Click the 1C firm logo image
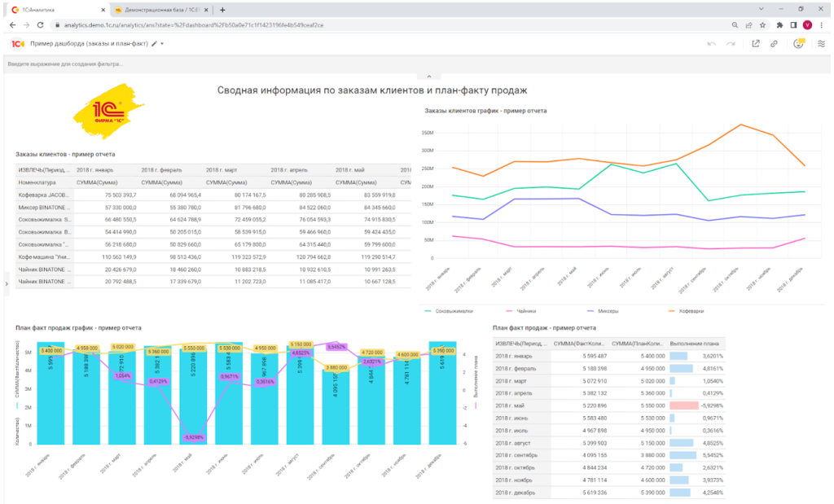 coord(108,111)
